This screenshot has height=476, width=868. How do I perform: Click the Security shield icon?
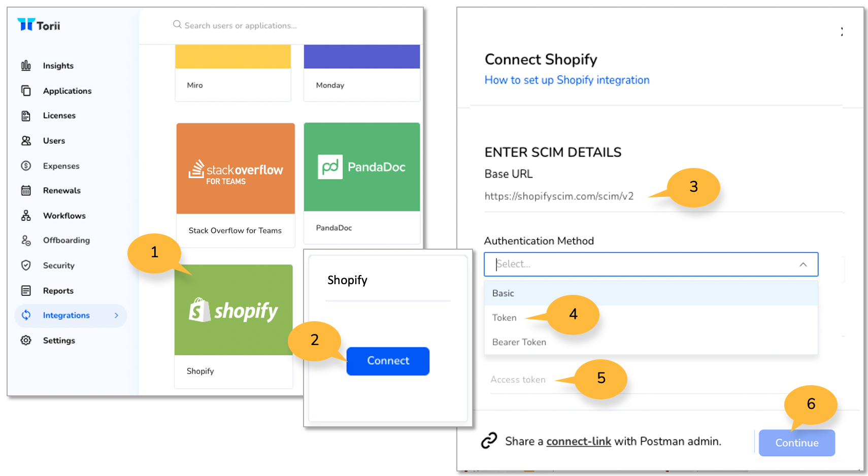click(26, 265)
